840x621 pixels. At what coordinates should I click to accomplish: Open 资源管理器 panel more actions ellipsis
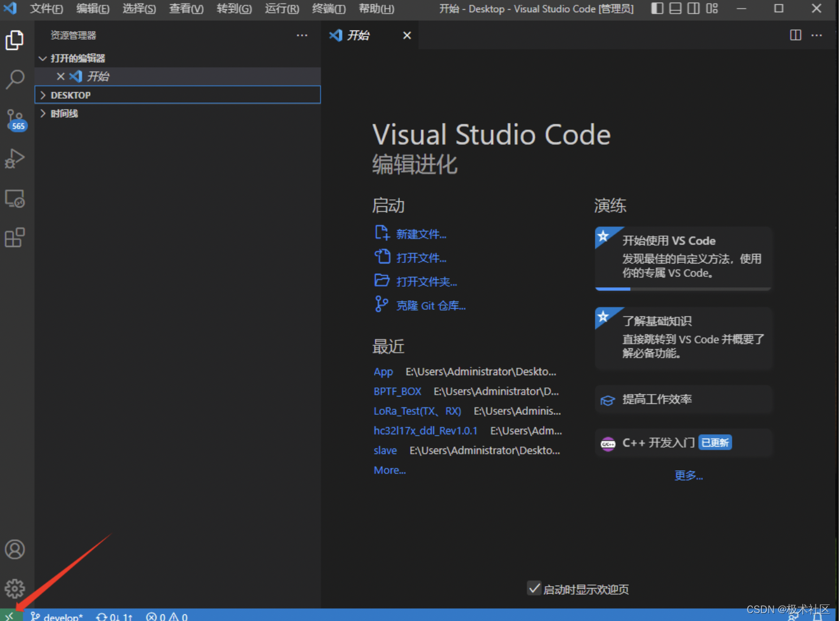pyautogui.click(x=302, y=35)
